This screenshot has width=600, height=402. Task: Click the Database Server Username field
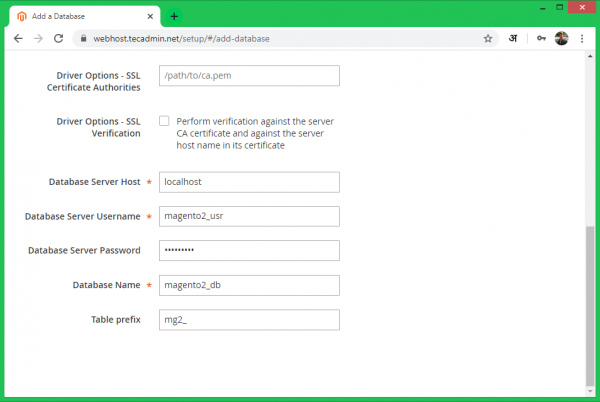[x=248, y=216]
